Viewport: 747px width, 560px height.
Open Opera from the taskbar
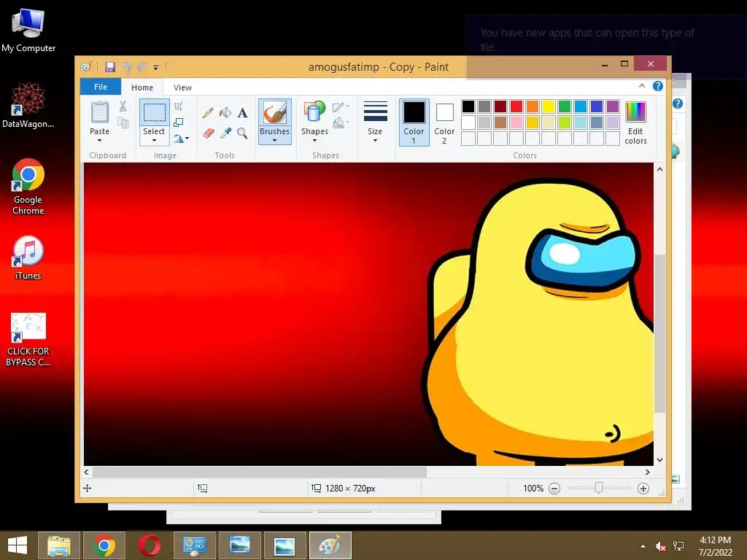point(149,545)
